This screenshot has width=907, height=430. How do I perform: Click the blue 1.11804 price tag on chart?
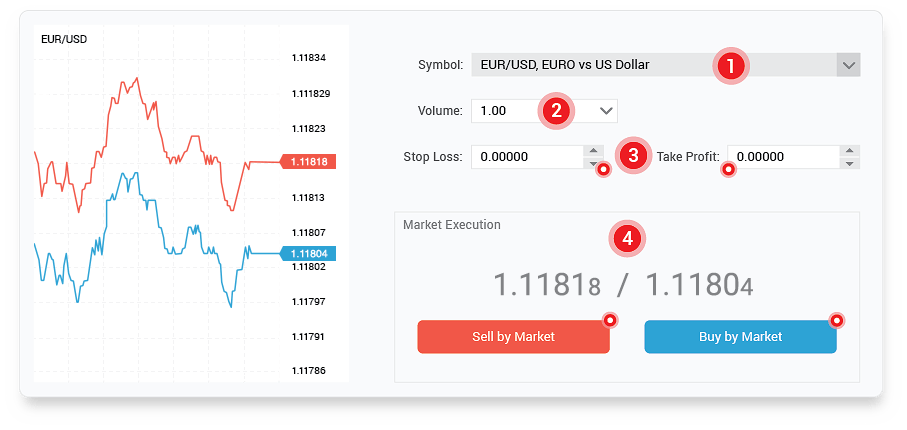pos(308,253)
